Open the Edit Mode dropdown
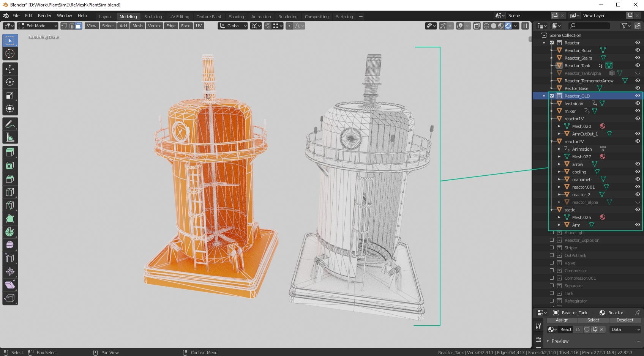The height and width of the screenshot is (356, 644). [x=38, y=26]
